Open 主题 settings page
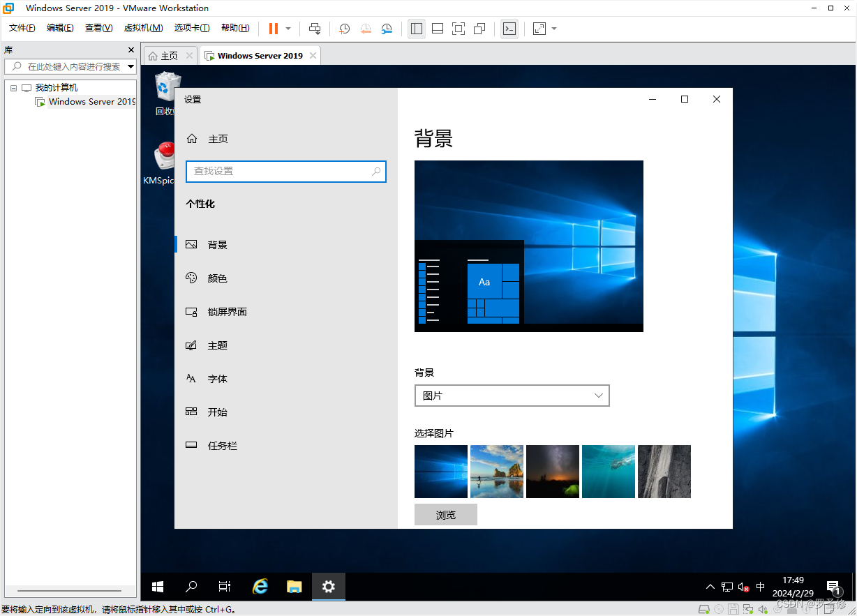The image size is (857, 616). (286, 345)
